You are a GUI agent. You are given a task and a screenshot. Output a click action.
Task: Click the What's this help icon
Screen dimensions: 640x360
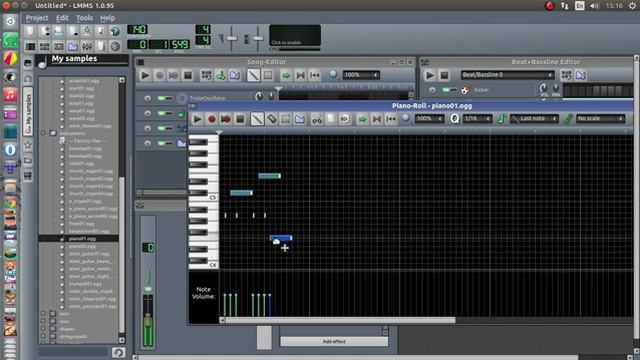115,31
